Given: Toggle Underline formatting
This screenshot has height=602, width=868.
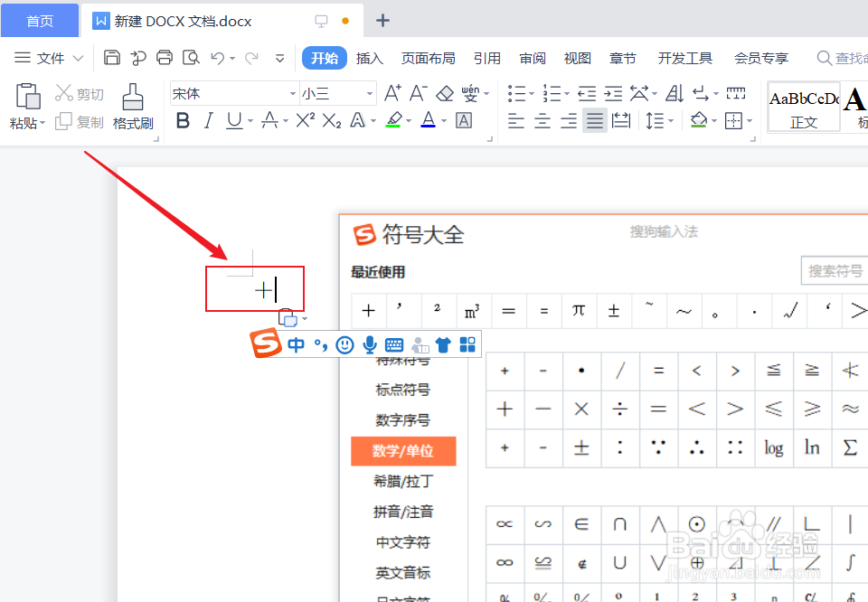Looking at the screenshot, I should tap(234, 120).
